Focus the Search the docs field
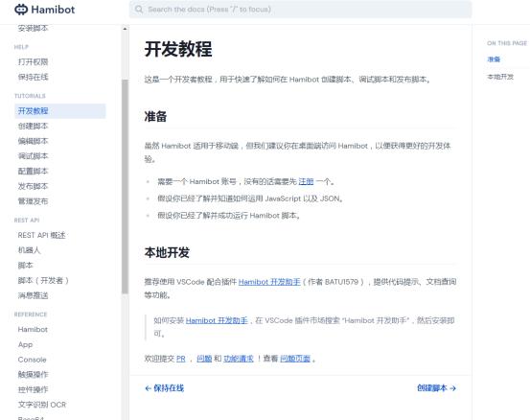 (300, 10)
